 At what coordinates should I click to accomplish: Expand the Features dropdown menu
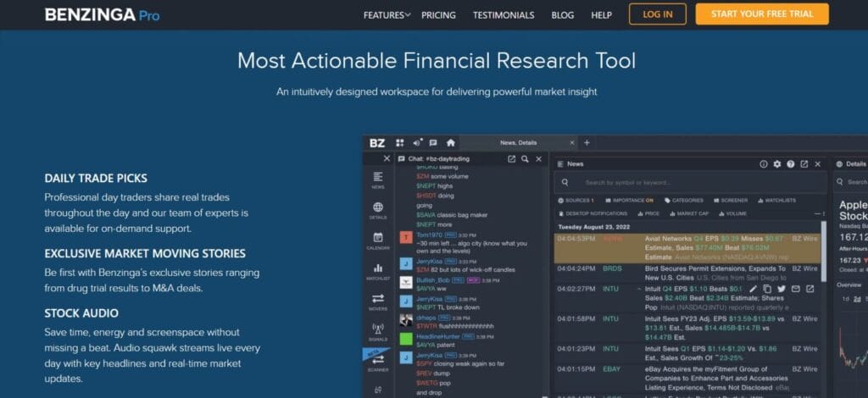coord(387,14)
